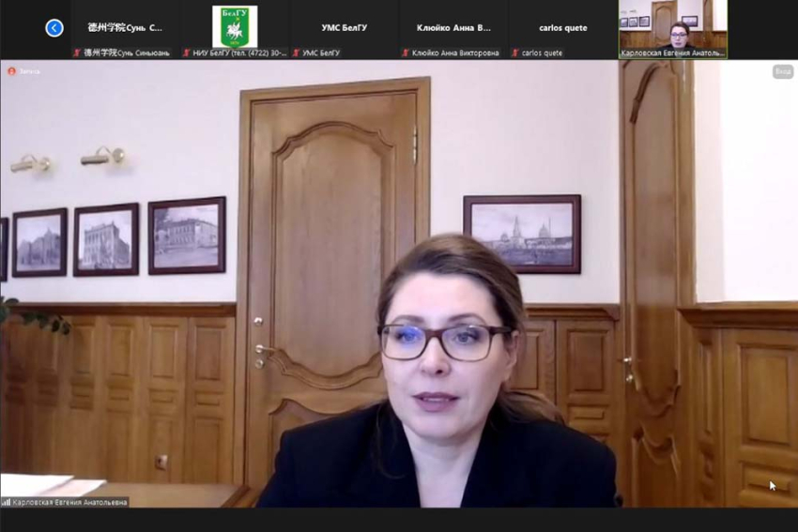Image resolution: width=798 pixels, height=532 pixels.
Task: Click the Запись recording label text
Action: pyautogui.click(x=31, y=71)
